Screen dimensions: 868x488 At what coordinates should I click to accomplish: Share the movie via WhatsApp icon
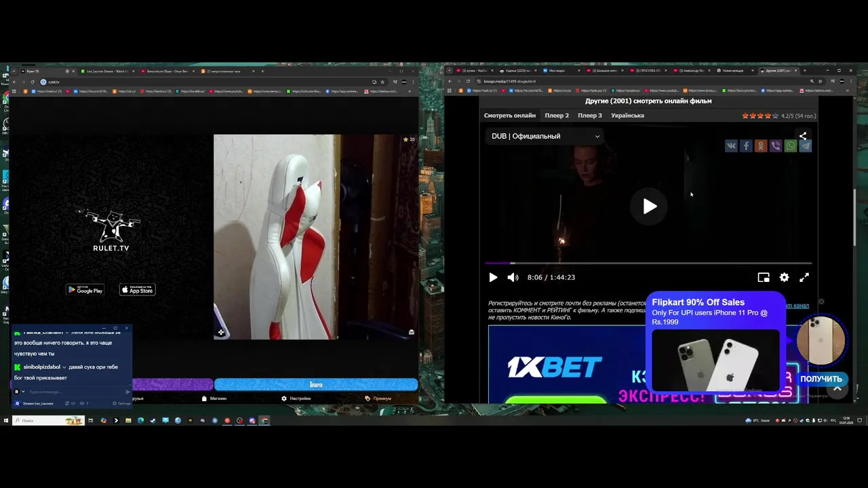(791, 146)
